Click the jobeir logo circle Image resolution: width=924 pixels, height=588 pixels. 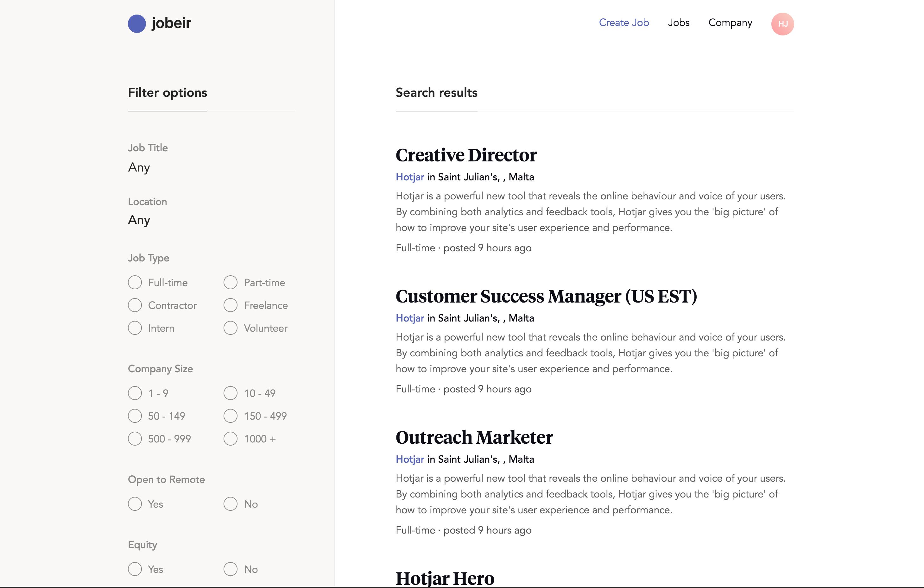tap(136, 24)
